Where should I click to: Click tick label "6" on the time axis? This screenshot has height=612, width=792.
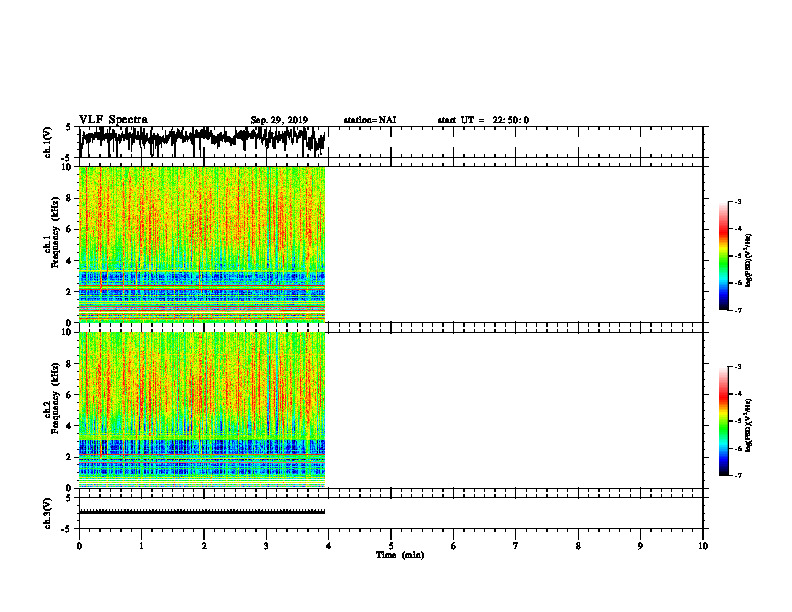[454, 546]
